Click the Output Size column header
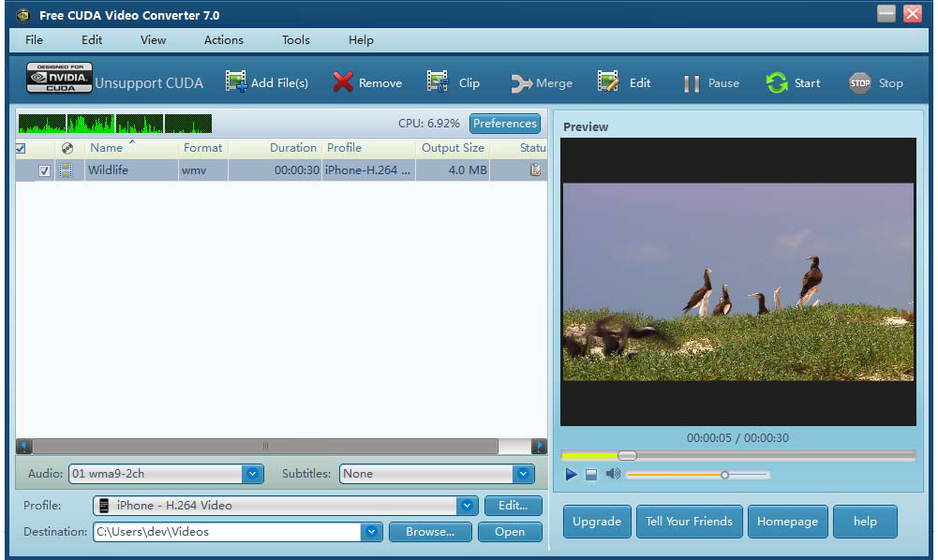 (453, 148)
